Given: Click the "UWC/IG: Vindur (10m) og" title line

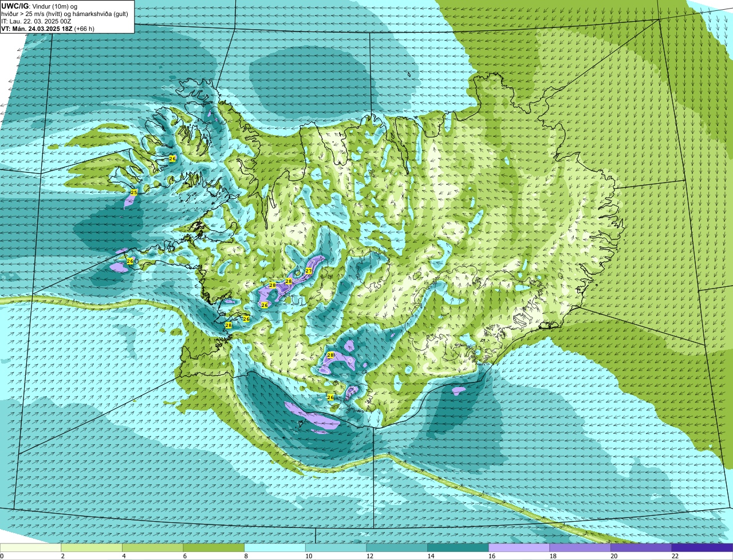Looking at the screenshot, I should click(40, 6).
